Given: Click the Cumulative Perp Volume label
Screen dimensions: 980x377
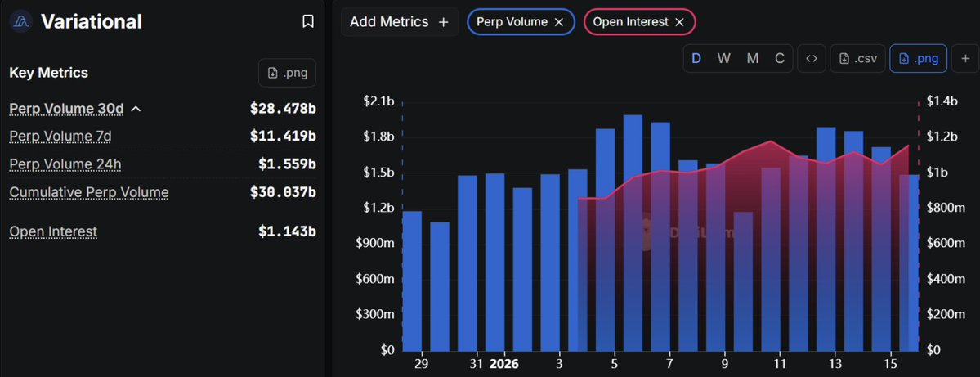Looking at the screenshot, I should click(89, 192).
